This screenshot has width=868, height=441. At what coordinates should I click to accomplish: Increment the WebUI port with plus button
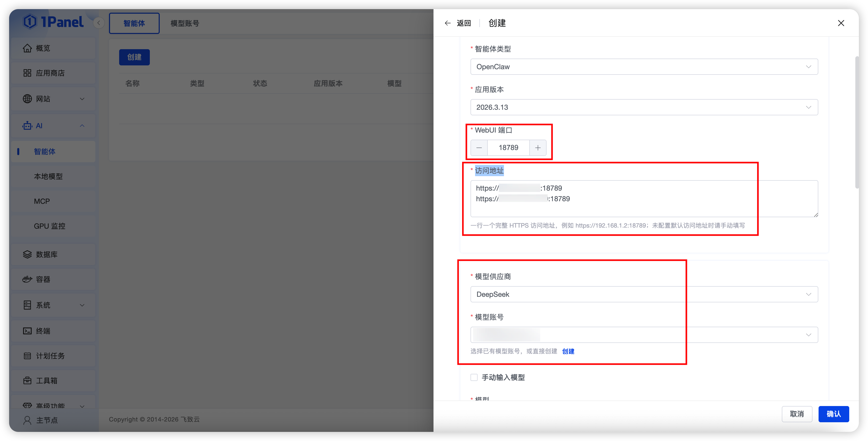[538, 148]
